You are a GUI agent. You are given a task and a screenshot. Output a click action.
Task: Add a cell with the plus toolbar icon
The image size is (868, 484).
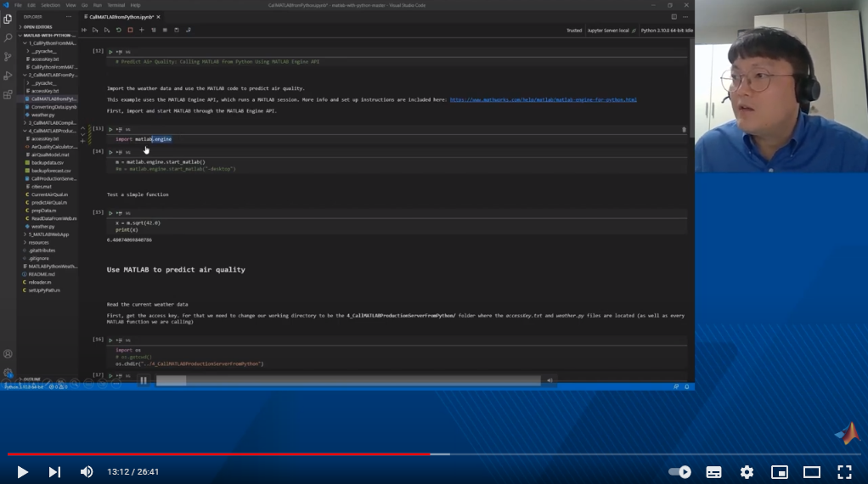click(142, 30)
